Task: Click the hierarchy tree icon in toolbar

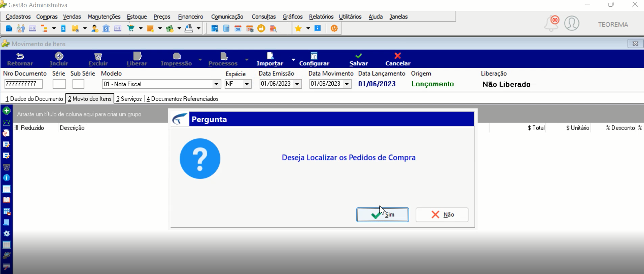Action: [x=44, y=29]
